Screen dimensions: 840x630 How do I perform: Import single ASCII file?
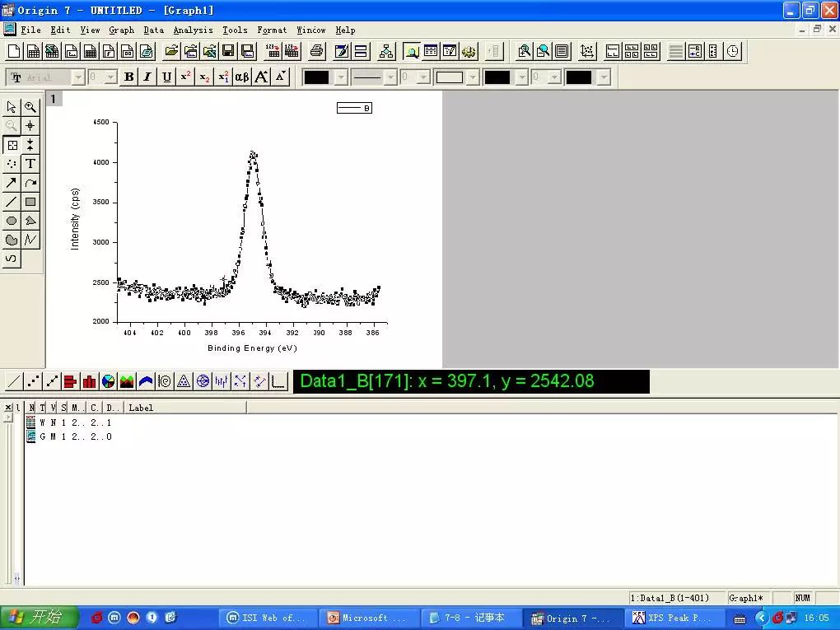pyautogui.click(x=273, y=51)
